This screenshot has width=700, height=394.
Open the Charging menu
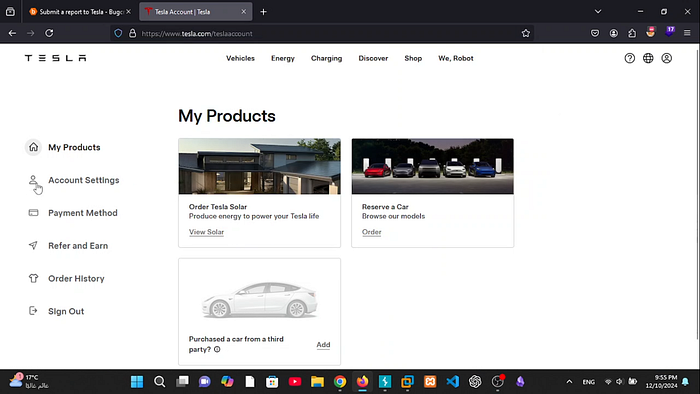click(x=326, y=58)
